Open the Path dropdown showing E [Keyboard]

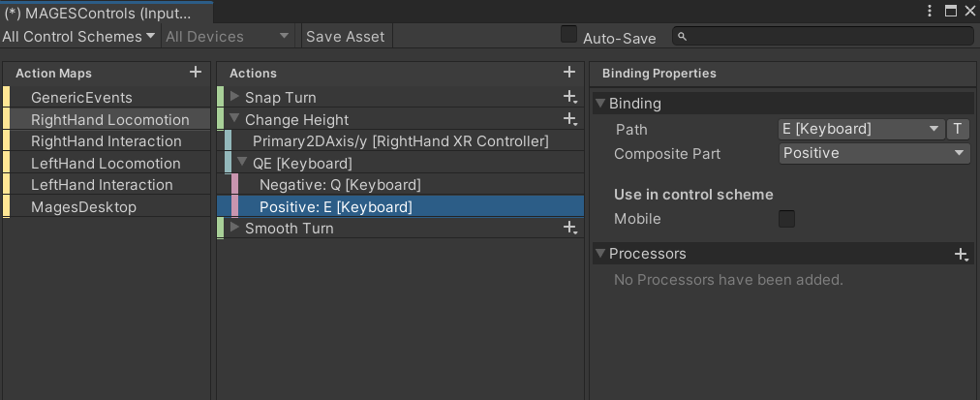pos(861,129)
